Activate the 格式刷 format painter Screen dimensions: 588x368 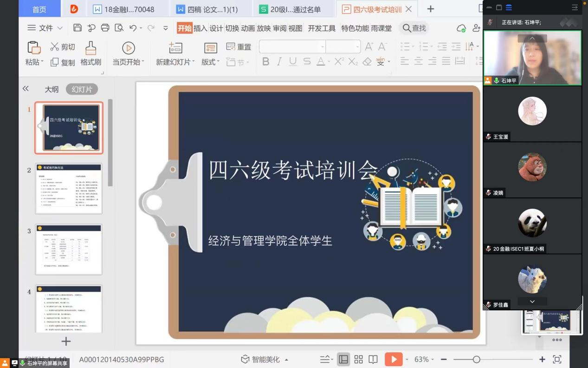[91, 53]
